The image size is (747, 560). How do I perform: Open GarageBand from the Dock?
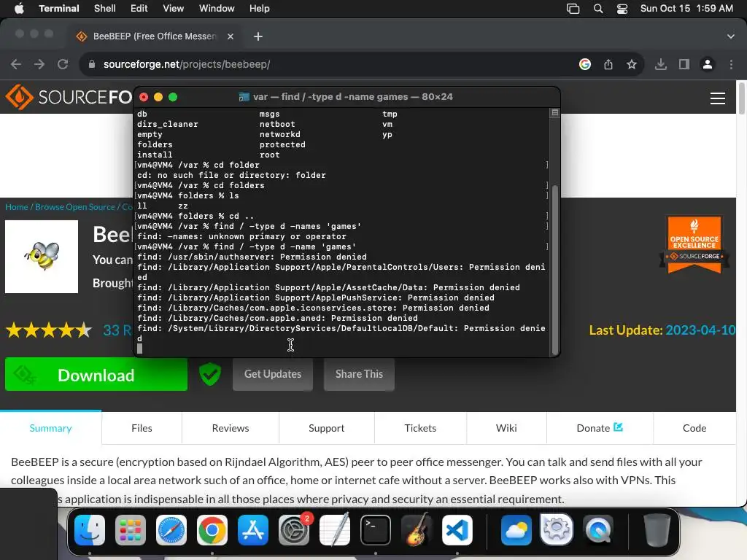point(417,529)
